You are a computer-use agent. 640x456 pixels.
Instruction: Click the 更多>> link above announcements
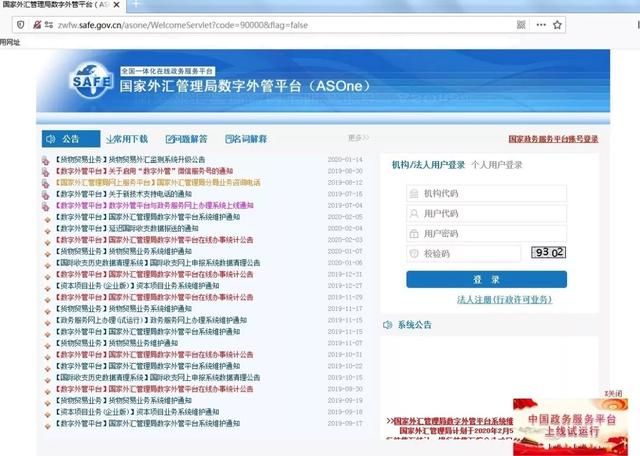(x=358, y=138)
